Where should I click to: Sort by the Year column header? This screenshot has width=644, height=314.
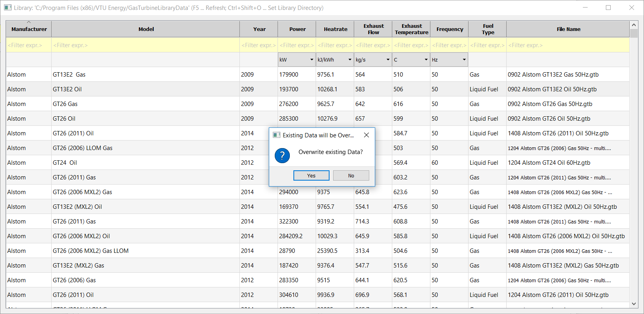point(259,29)
